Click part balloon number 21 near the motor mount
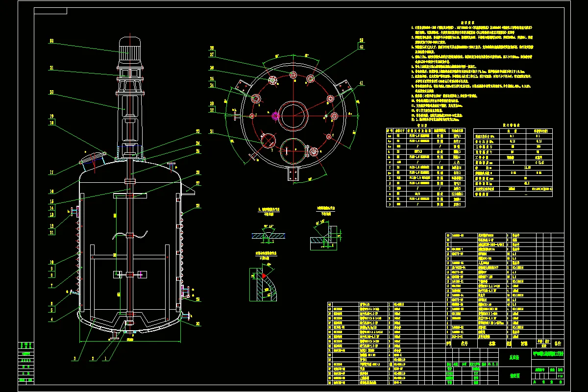Image resolution: width=588 pixels, height=392 pixels. tap(51, 68)
